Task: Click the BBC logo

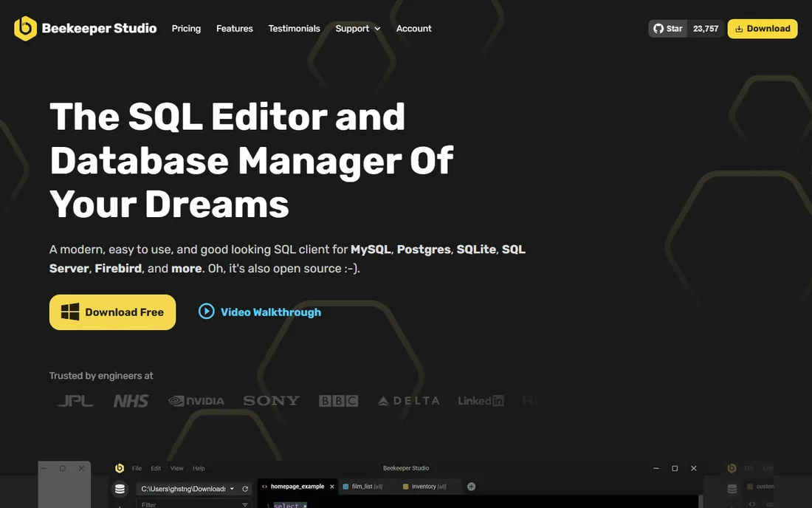Action: (x=338, y=401)
